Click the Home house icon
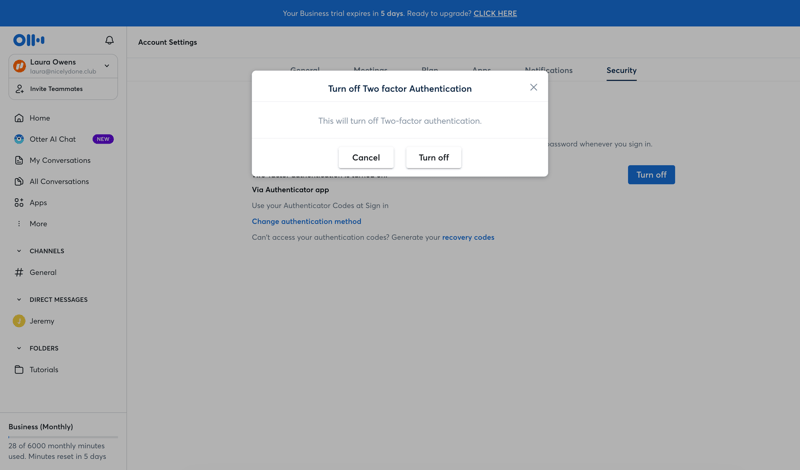Viewport: 800px width, 470px height. tap(19, 118)
